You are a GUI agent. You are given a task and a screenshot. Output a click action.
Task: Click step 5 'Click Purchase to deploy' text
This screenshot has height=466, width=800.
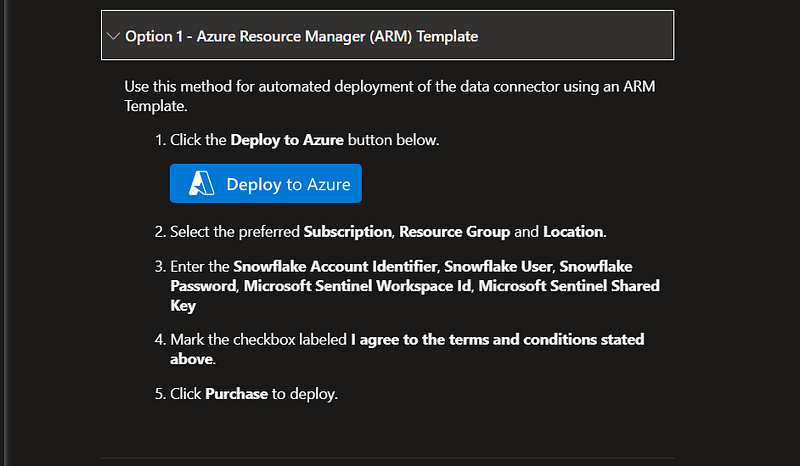click(254, 394)
